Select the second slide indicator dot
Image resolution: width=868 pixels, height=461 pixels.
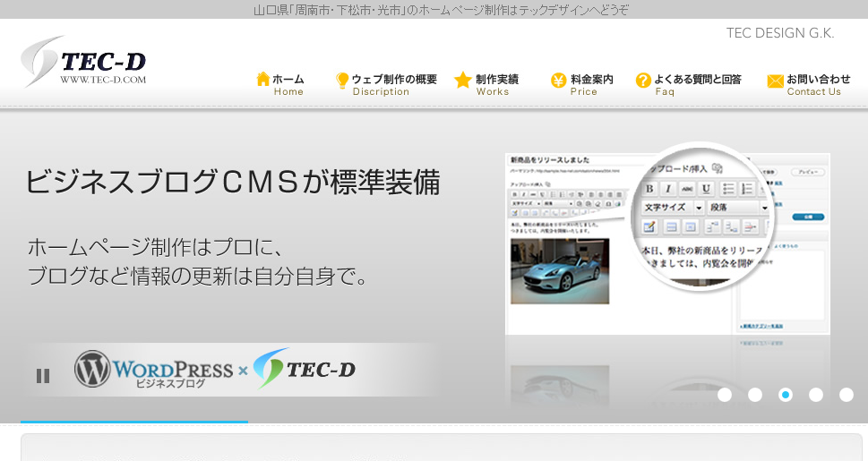click(755, 395)
